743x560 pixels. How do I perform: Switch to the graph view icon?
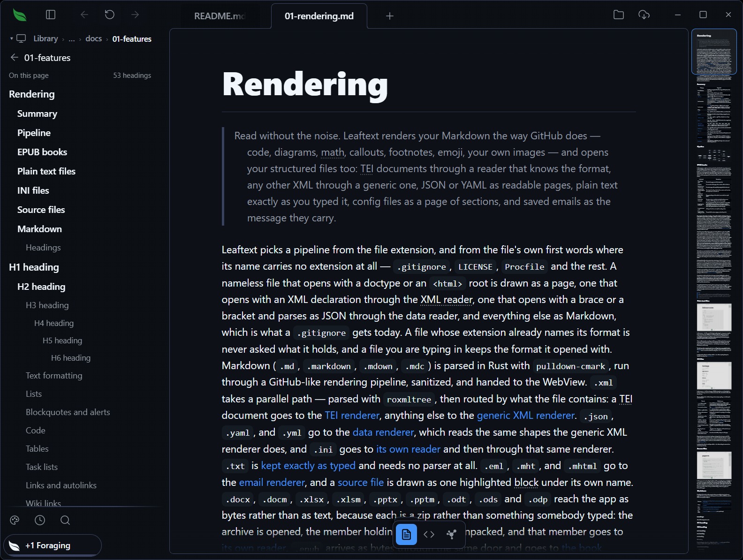[x=451, y=534]
